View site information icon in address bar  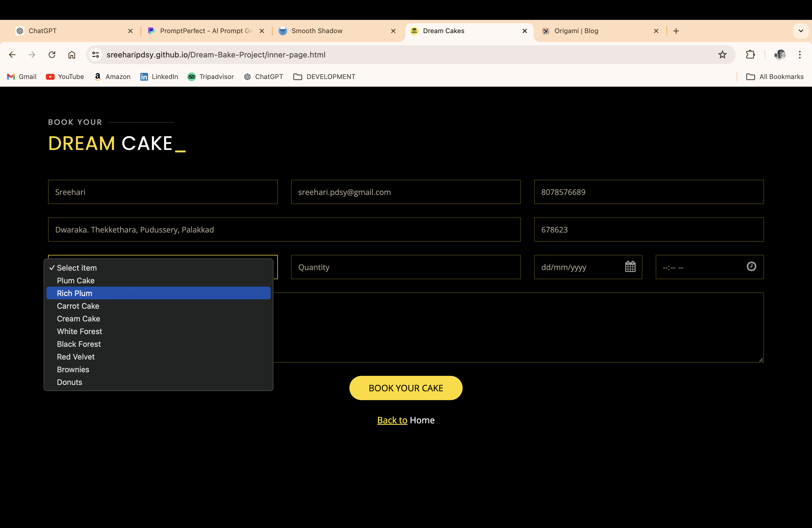tap(96, 55)
